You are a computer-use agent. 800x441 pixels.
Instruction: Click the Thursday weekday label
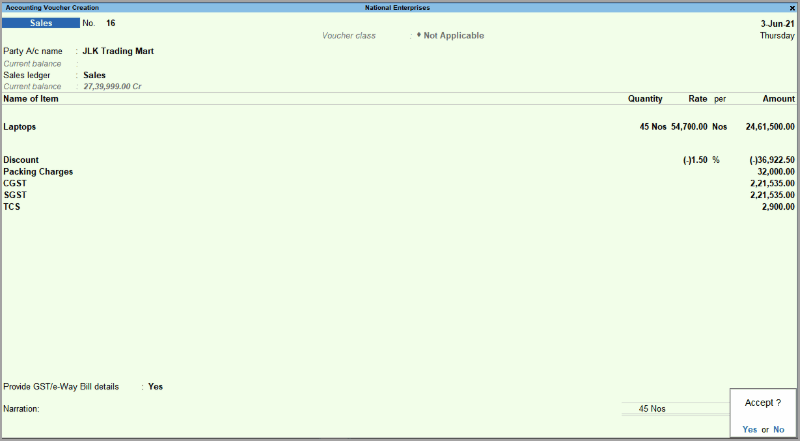coord(777,36)
